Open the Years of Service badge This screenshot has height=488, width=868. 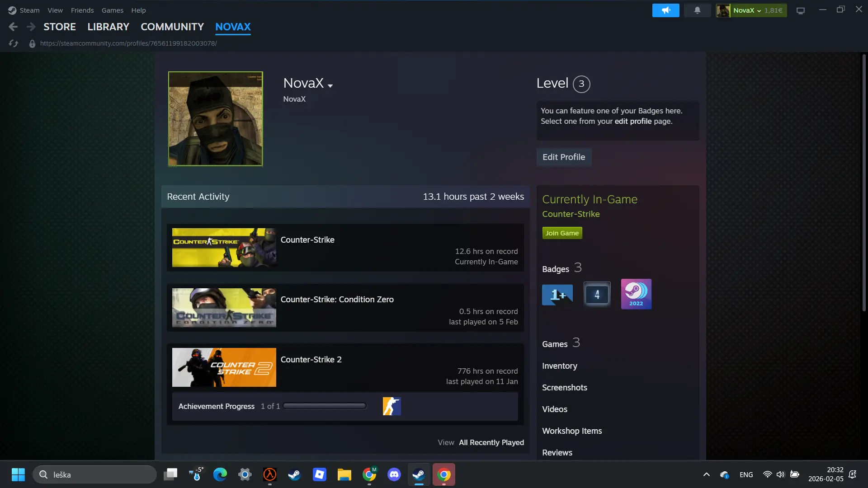coord(597,294)
